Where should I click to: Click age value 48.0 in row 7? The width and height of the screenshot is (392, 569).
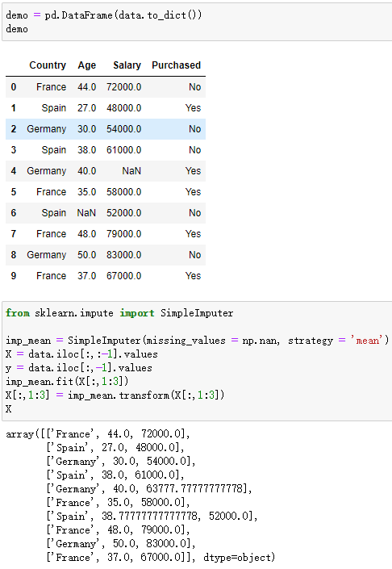point(86,234)
